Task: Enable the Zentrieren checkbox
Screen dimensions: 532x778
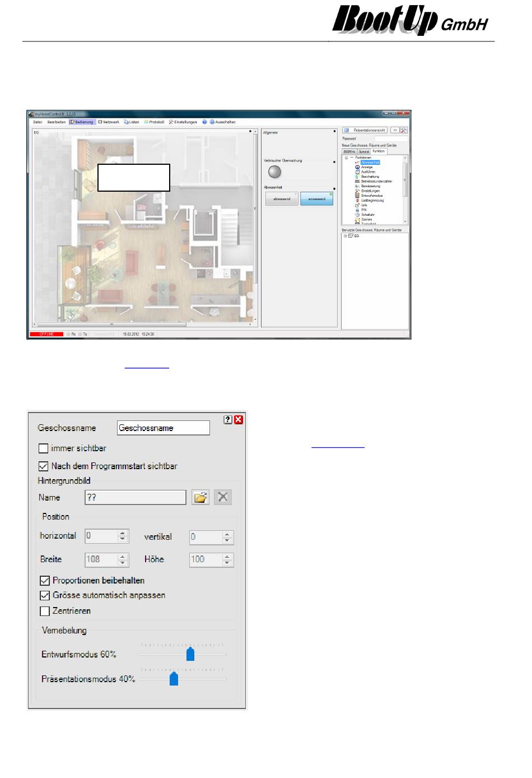Action: 45,611
